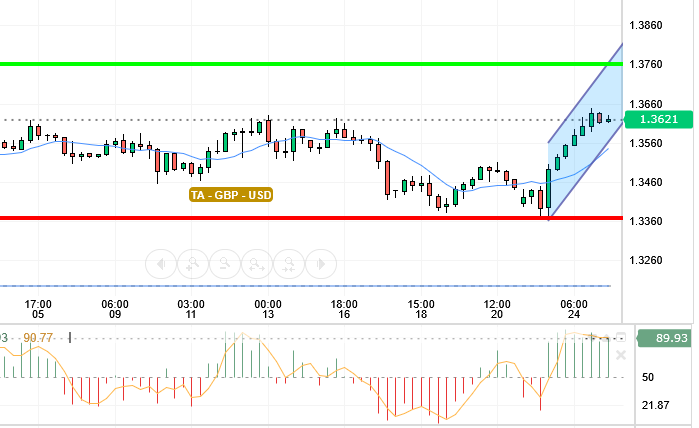Close the indicator pane with X

click(621, 355)
